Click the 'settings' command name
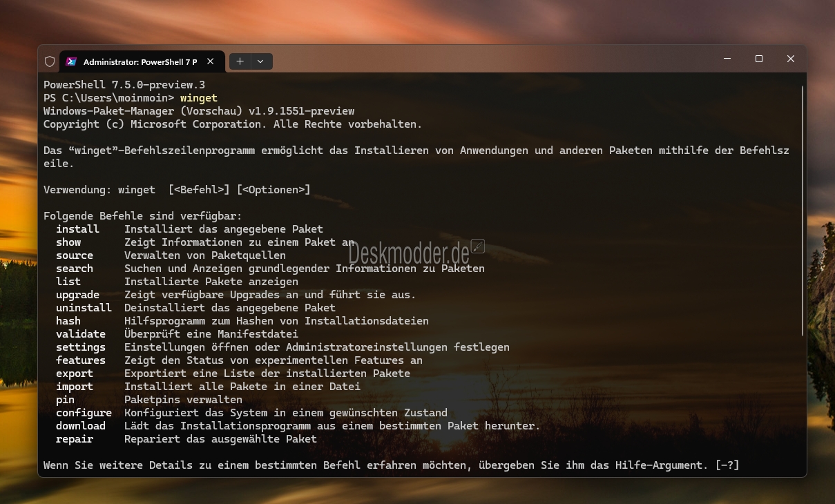 coord(81,347)
